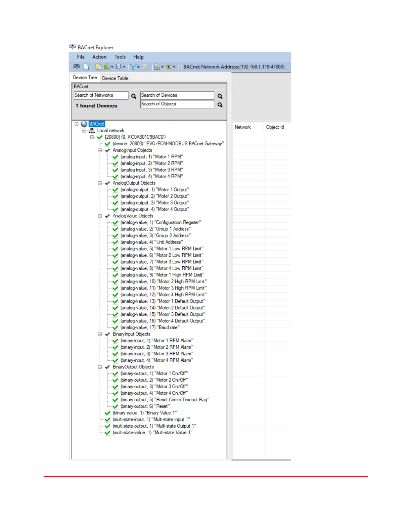Click green check icon of device [20800]
The image size is (411, 532).
100,137
